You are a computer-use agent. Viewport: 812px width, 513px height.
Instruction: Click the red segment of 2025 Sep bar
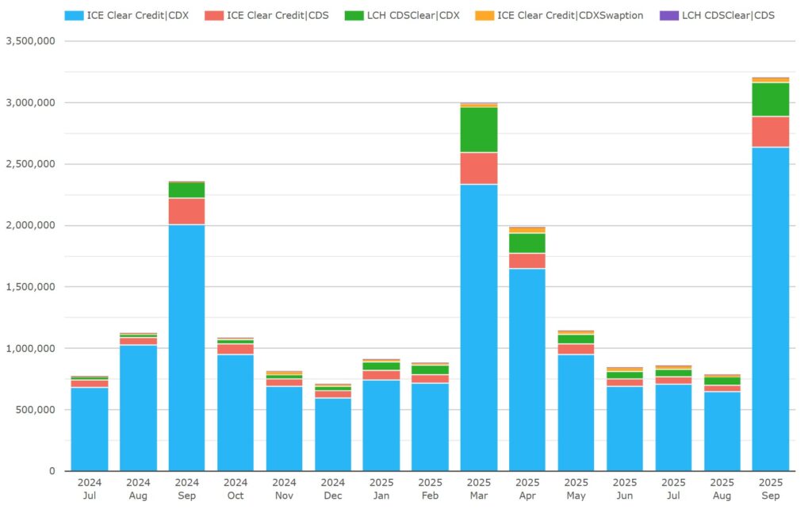(x=770, y=132)
